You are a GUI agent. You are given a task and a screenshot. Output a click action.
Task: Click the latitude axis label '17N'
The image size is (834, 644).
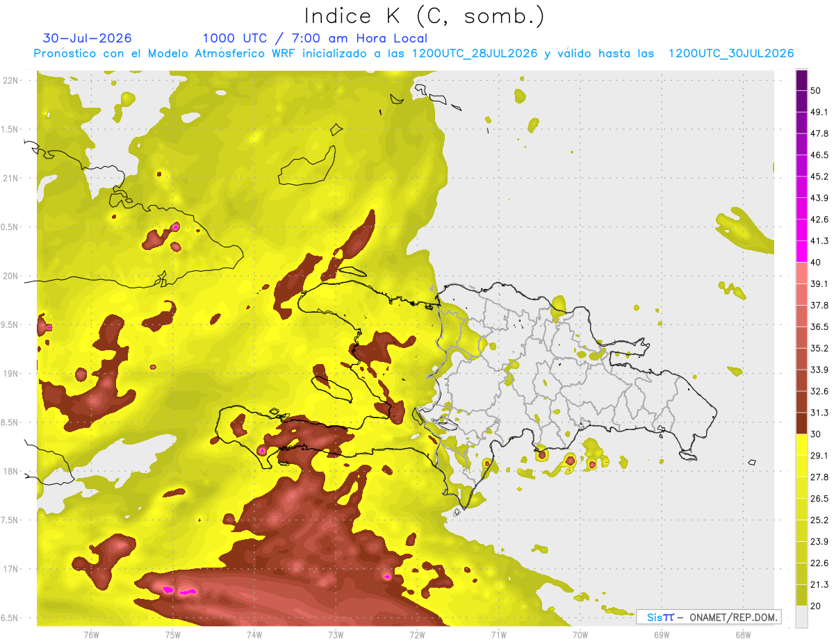pyautogui.click(x=10, y=570)
